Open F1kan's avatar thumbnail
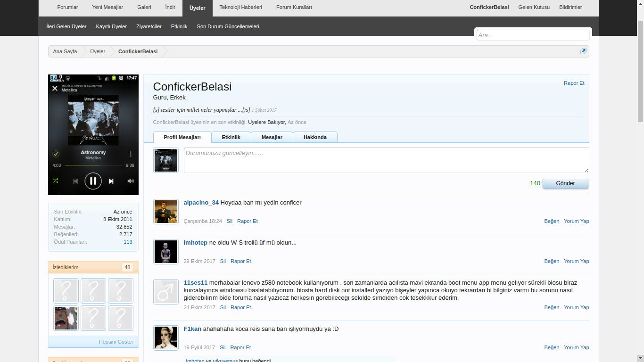 click(x=166, y=338)
